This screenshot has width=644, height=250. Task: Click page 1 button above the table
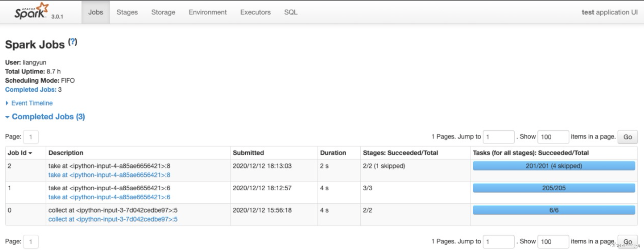[31, 137]
